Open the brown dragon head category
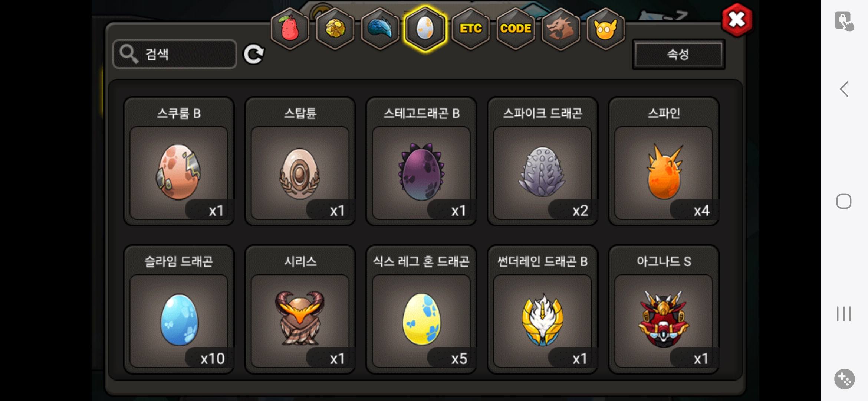The height and width of the screenshot is (401, 868). tap(560, 29)
